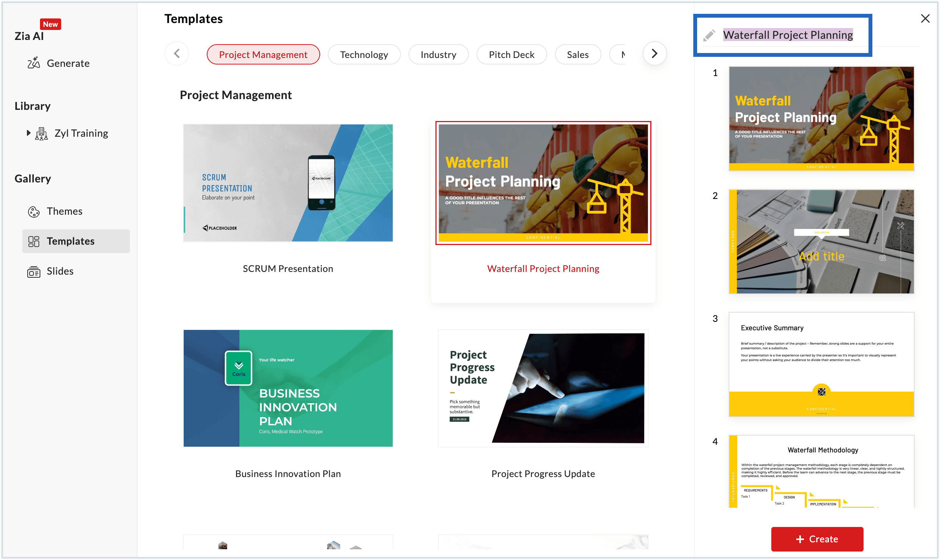The image size is (940, 560).
Task: Click the Create button
Action: point(817,539)
